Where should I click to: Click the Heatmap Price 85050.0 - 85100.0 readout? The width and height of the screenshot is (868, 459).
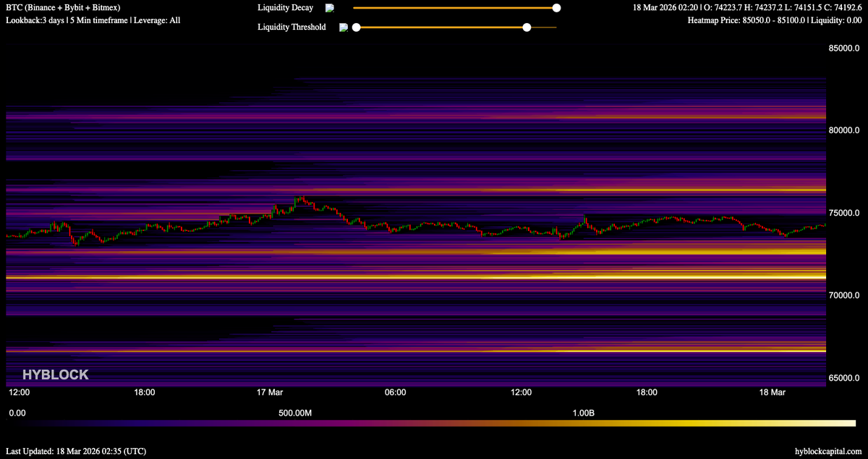(x=775, y=20)
